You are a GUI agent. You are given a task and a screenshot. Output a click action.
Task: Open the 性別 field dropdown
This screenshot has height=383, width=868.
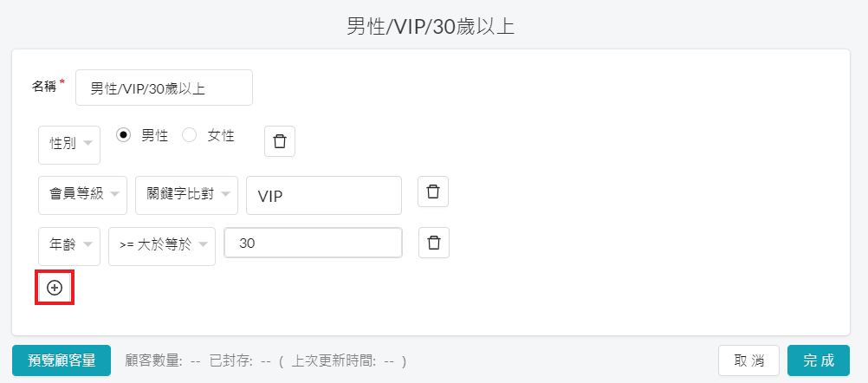(69, 145)
